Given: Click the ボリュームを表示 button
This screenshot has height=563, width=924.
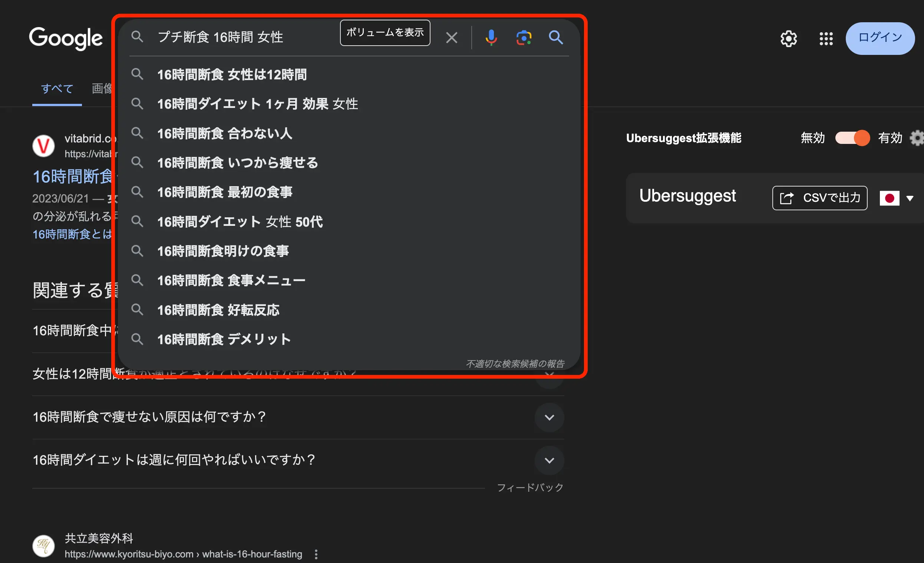Looking at the screenshot, I should 385,33.
